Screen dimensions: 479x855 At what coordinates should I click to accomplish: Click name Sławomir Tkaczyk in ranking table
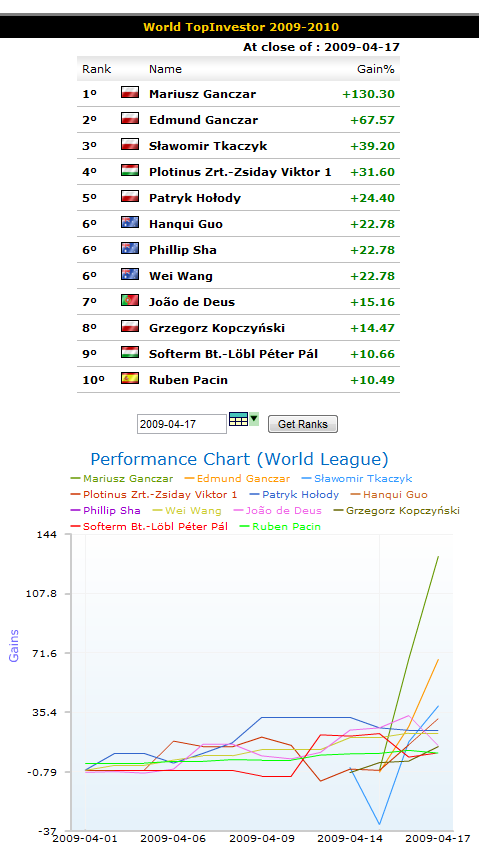pyautogui.click(x=208, y=146)
